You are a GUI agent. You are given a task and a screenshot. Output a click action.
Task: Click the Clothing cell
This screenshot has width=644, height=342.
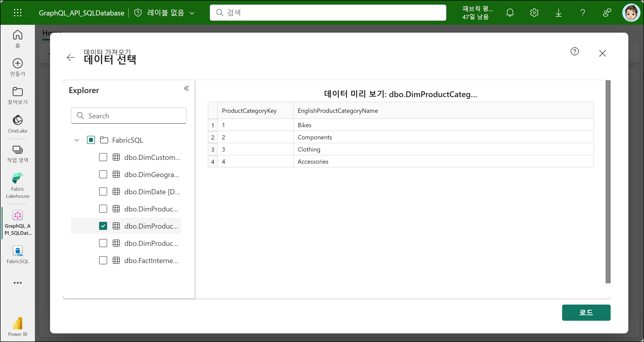coord(443,149)
